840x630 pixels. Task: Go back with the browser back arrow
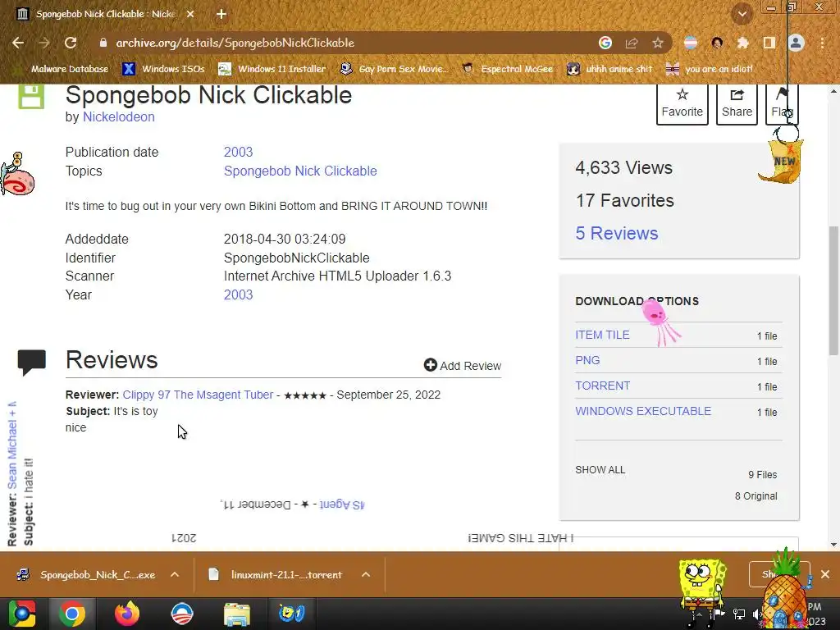18,43
